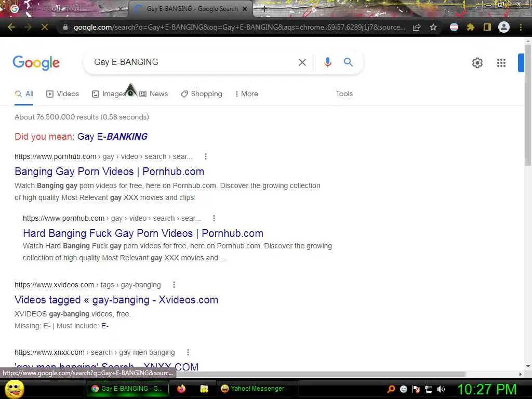
Task: Clear the search box with the X
Action: point(302,62)
